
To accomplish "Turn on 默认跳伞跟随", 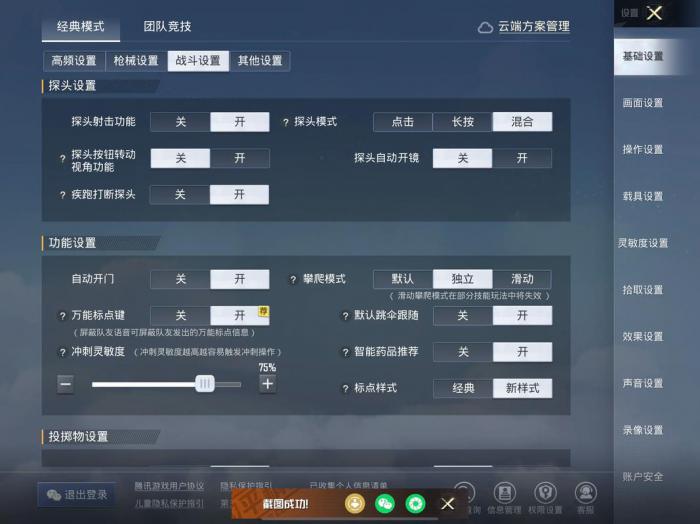I will click(x=522, y=316).
